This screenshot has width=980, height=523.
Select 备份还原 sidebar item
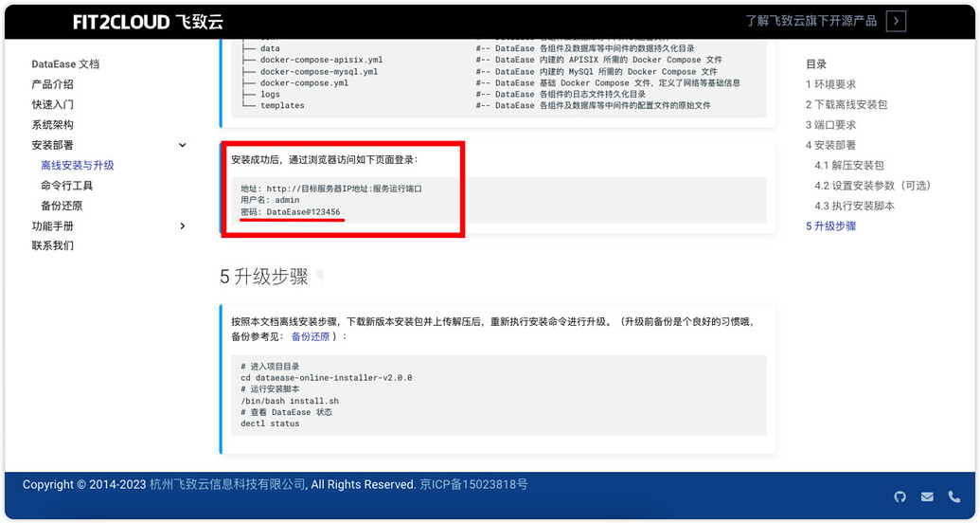62,206
